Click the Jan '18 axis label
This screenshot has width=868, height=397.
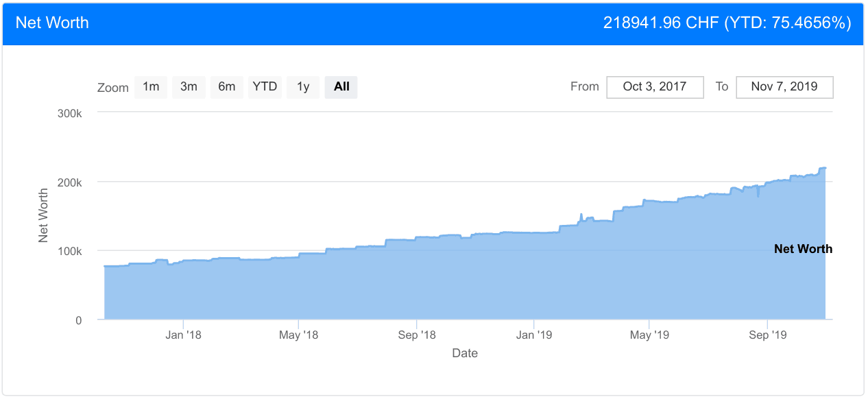(x=183, y=335)
